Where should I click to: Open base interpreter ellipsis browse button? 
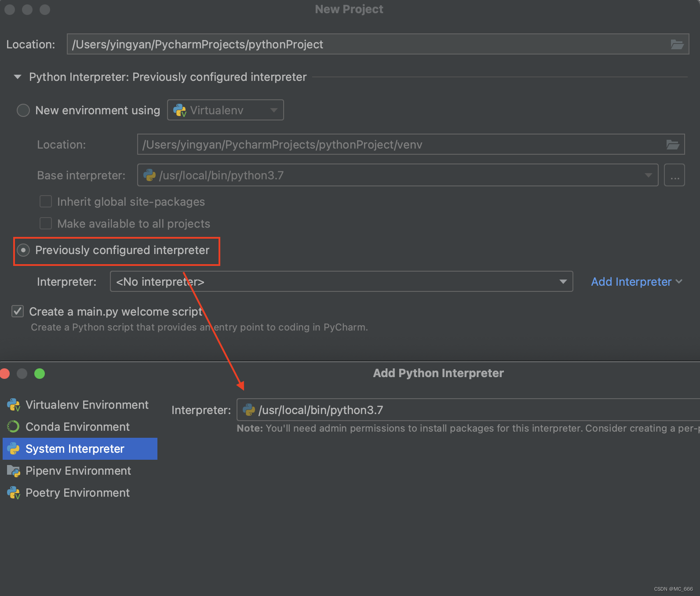tap(674, 175)
